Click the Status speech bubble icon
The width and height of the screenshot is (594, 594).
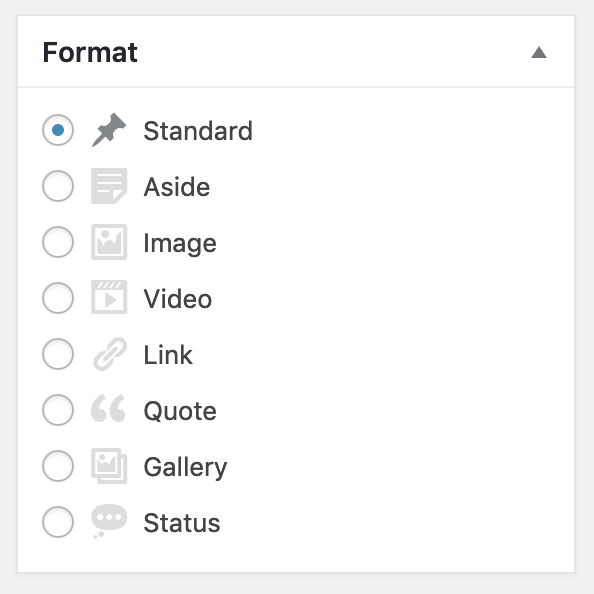[x=109, y=521]
